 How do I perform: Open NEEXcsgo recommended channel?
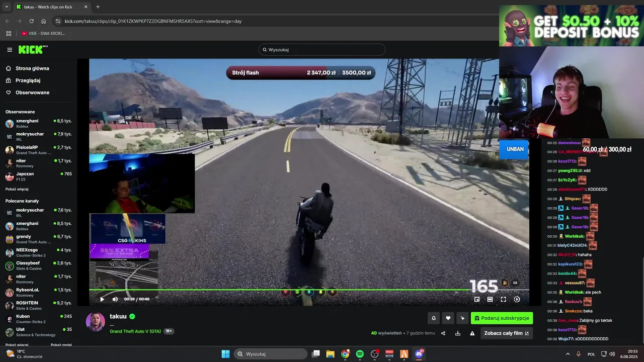pyautogui.click(x=38, y=252)
